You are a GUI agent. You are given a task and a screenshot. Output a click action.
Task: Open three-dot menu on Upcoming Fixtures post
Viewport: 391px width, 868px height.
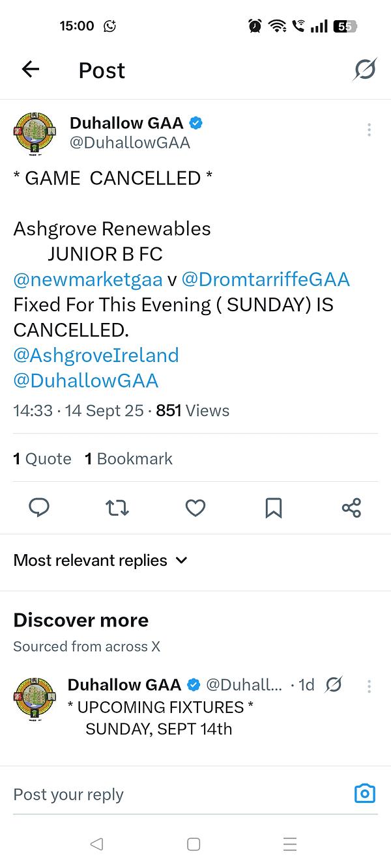pyautogui.click(x=369, y=686)
